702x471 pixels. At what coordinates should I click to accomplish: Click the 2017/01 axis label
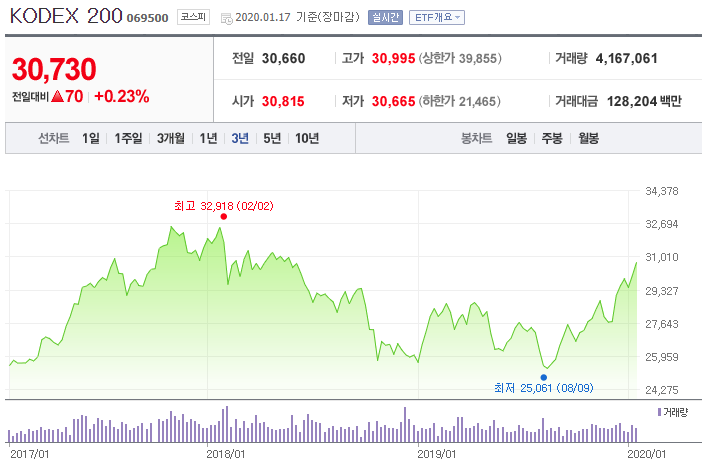(30, 454)
